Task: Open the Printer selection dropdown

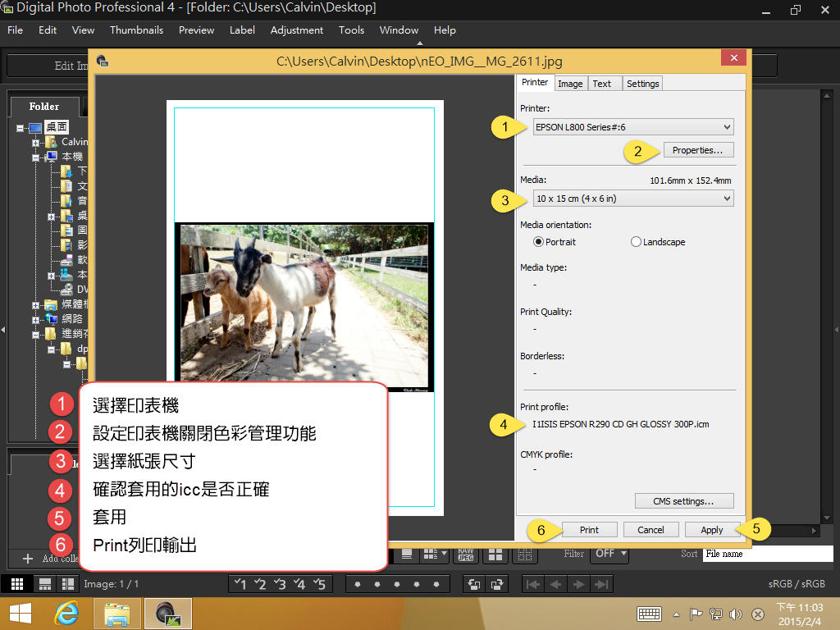Action: pyautogui.click(x=633, y=127)
